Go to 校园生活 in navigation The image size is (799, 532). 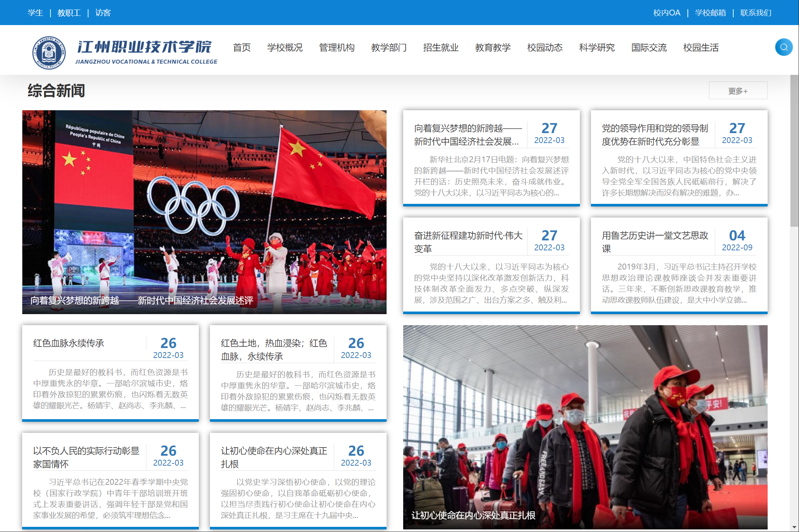coord(701,48)
